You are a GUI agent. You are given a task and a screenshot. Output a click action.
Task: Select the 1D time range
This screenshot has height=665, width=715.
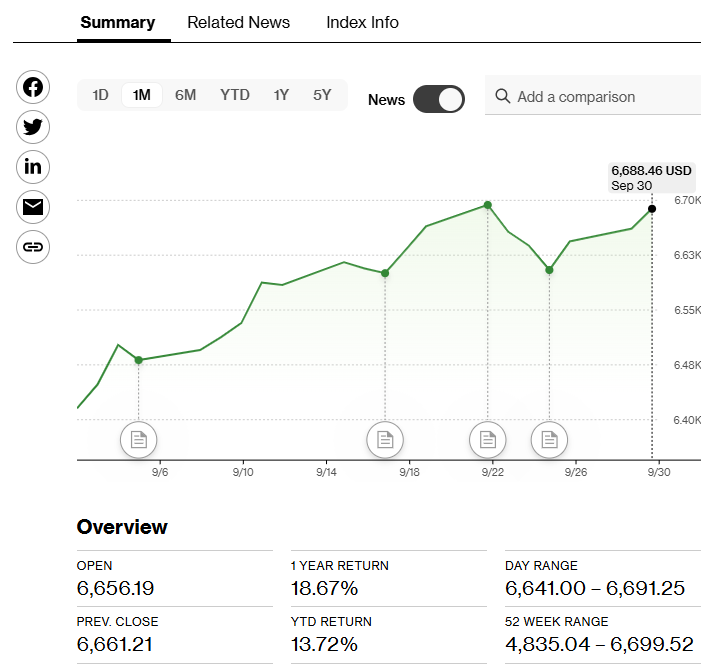tap(100, 95)
